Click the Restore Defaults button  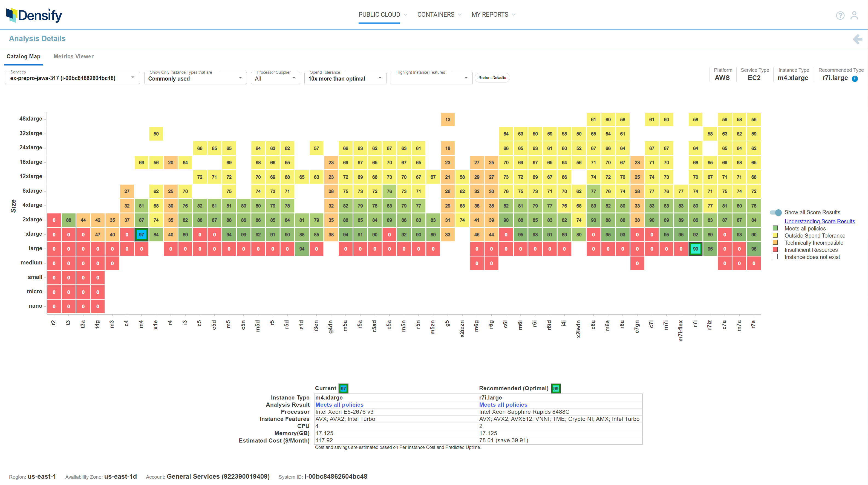[x=492, y=78]
